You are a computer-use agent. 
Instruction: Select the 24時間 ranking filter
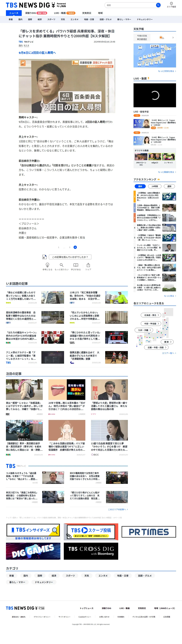tap(155, 186)
